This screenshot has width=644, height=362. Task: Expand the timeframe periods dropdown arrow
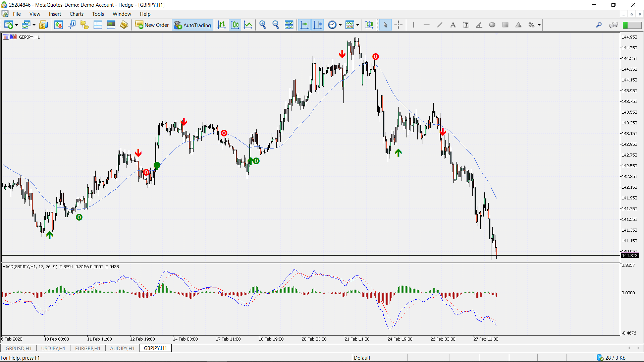click(x=340, y=25)
